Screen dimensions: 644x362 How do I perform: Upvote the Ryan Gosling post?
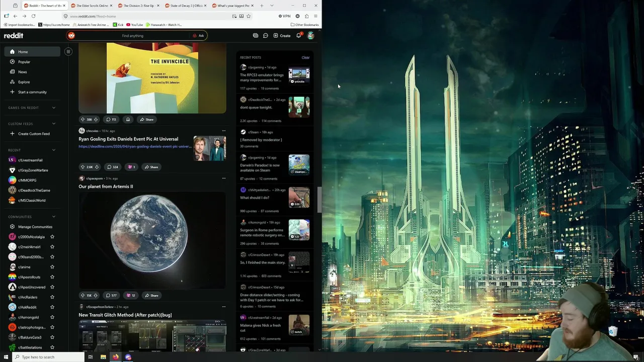[x=83, y=167]
